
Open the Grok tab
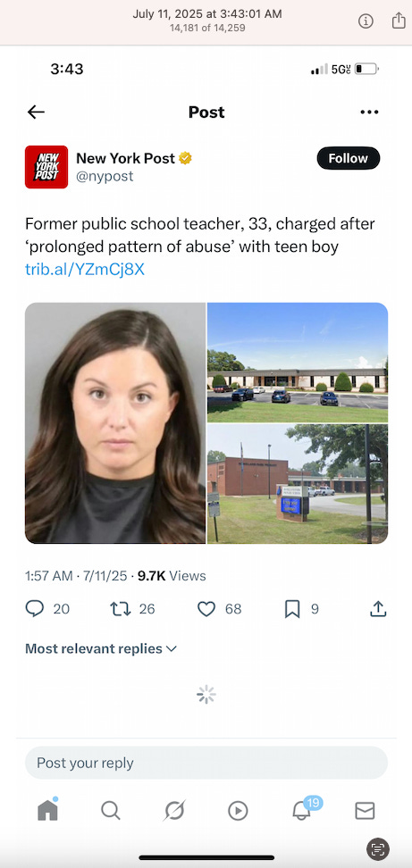[x=174, y=811]
